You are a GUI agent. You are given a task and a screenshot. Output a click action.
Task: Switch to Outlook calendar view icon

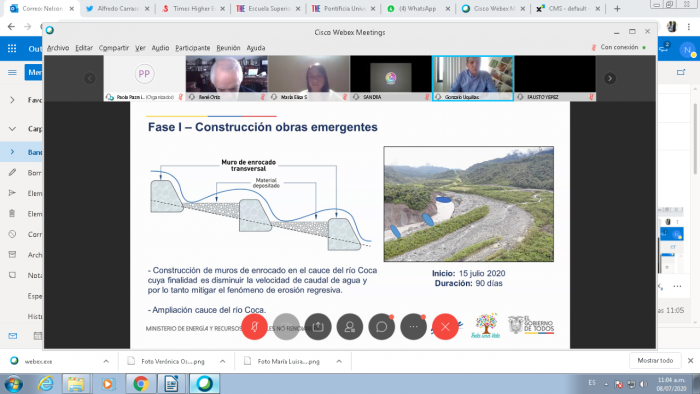click(x=38, y=336)
